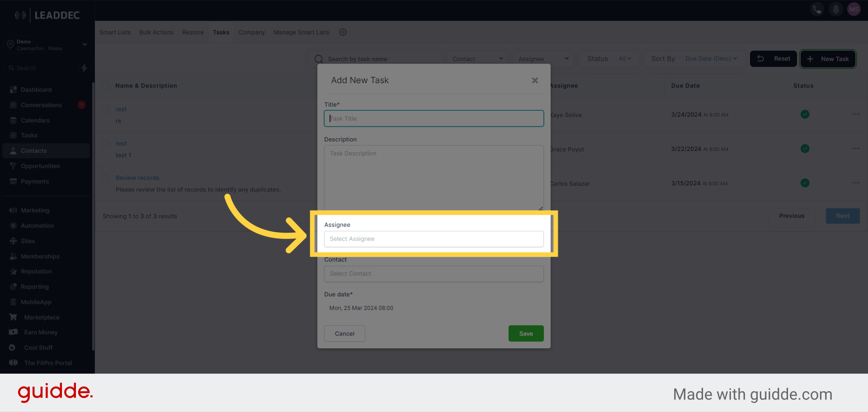Open the Payments section
The image size is (868, 412).
pyautogui.click(x=34, y=181)
